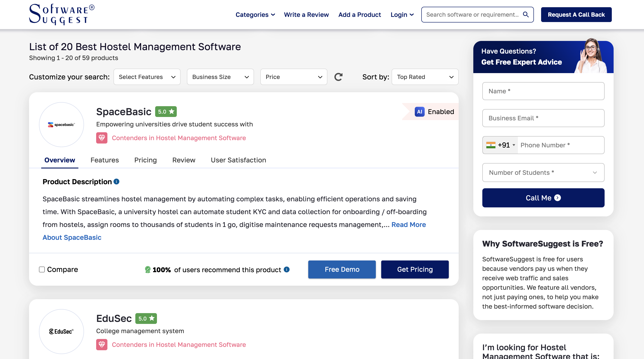The height and width of the screenshot is (359, 644).
Task: Open Add a Product page
Action: click(x=360, y=14)
